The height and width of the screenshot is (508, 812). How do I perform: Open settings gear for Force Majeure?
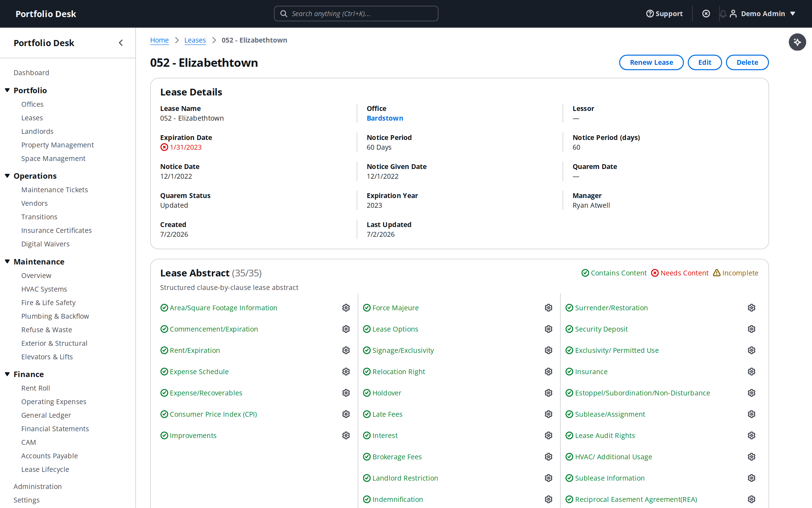click(549, 308)
